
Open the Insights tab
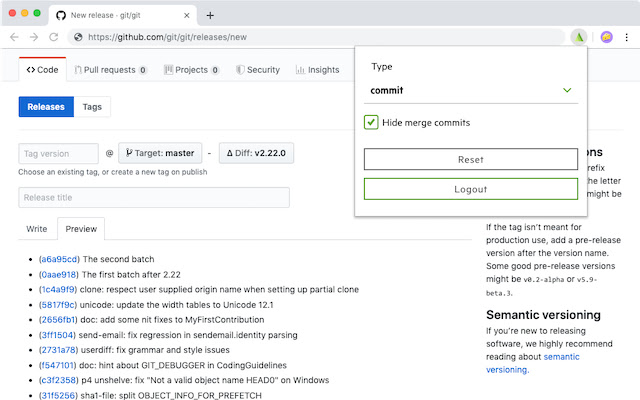(x=318, y=70)
